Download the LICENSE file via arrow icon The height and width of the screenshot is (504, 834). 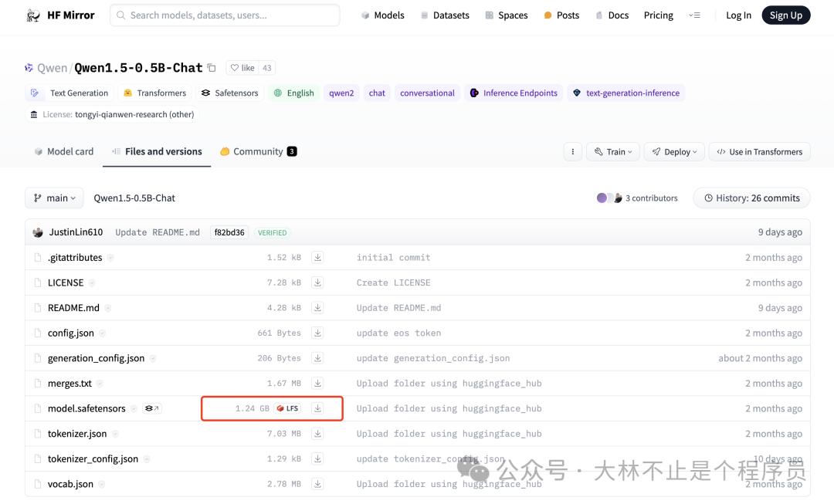pos(317,282)
